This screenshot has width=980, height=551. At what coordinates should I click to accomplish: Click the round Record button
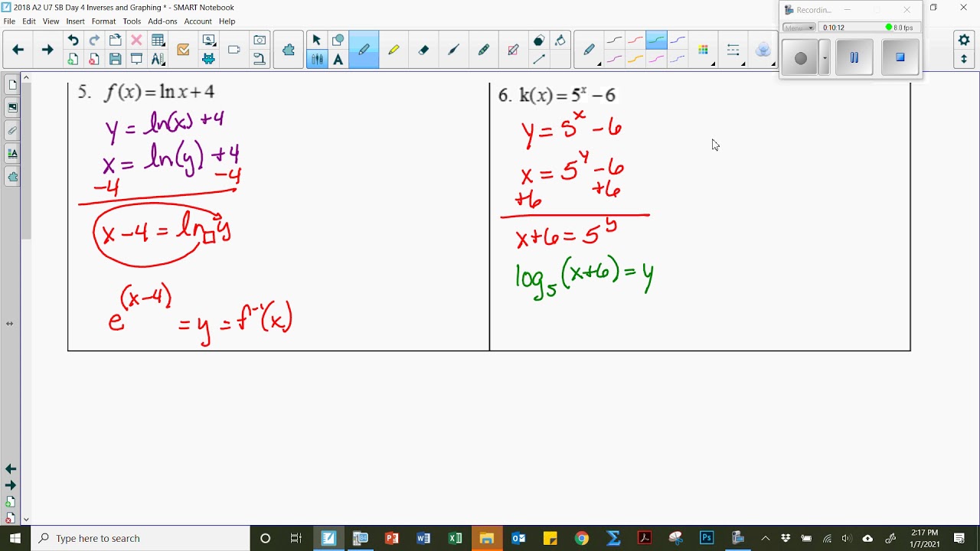[x=801, y=58]
